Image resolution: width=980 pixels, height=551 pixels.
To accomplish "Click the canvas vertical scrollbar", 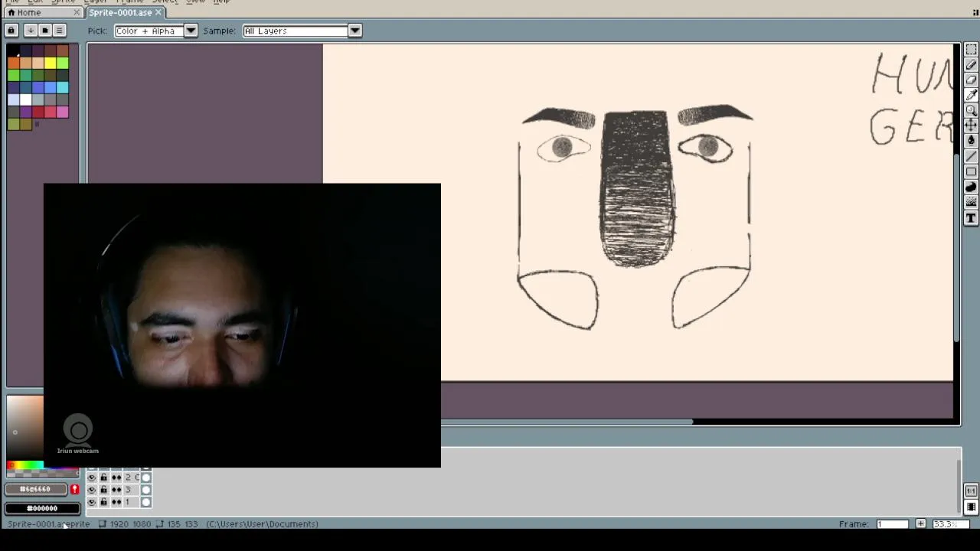I will pos(957,248).
